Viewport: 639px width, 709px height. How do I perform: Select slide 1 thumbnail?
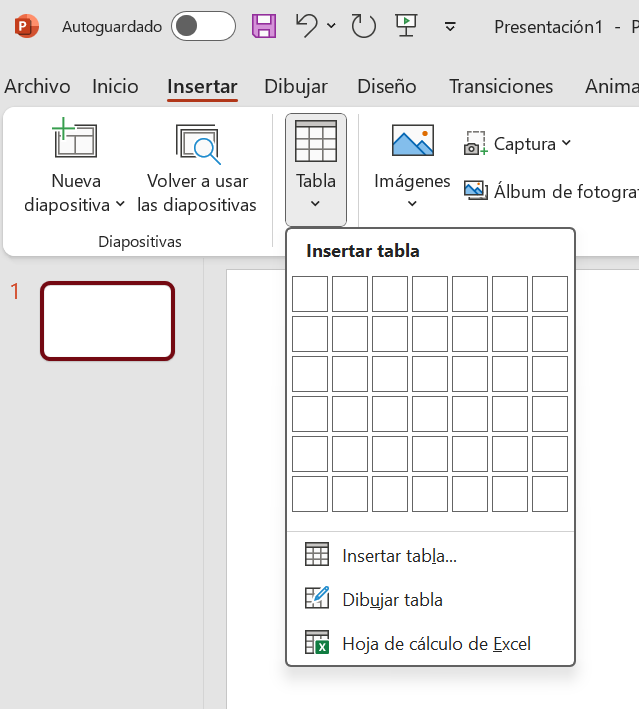107,321
